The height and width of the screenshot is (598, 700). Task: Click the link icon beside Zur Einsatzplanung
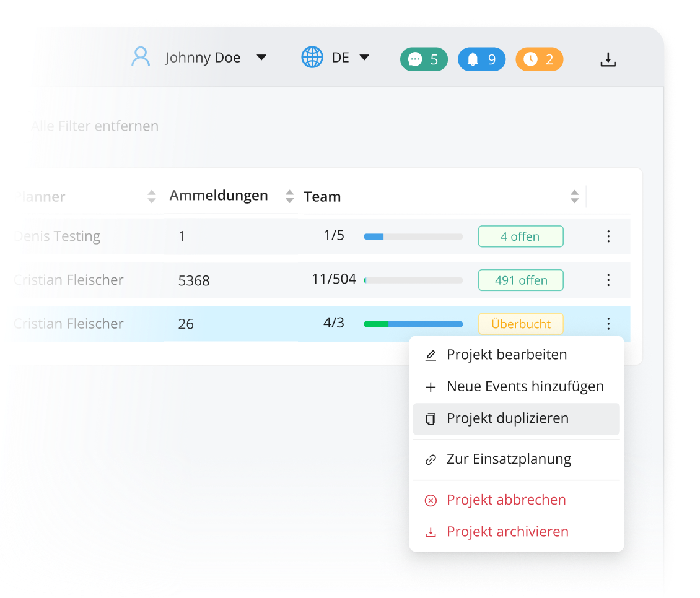coord(431,459)
